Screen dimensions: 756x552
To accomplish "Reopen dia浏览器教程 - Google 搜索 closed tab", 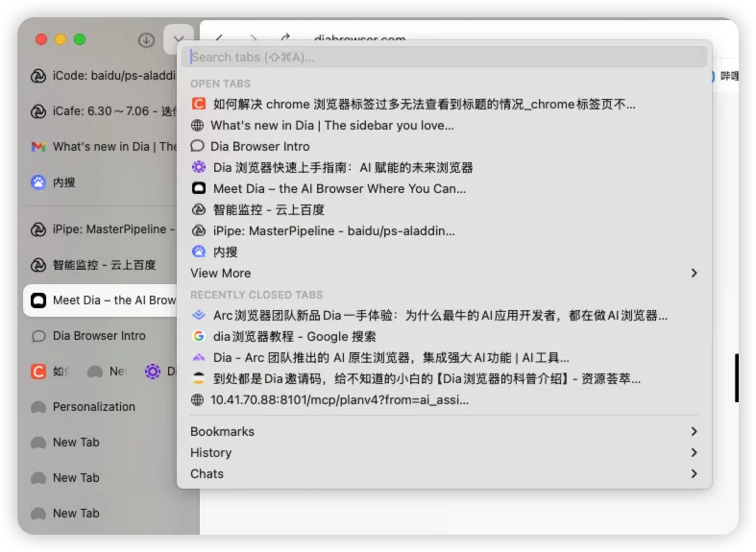I will click(444, 337).
